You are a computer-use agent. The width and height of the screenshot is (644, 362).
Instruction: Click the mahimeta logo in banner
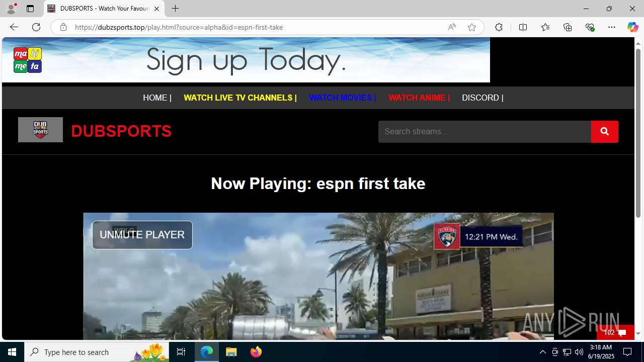coord(28,60)
